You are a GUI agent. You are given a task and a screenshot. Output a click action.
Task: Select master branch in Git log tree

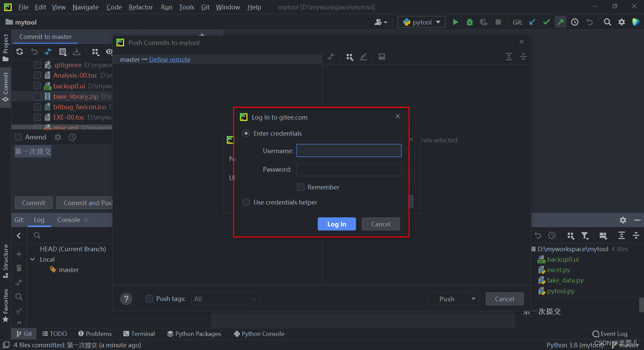[x=69, y=270]
